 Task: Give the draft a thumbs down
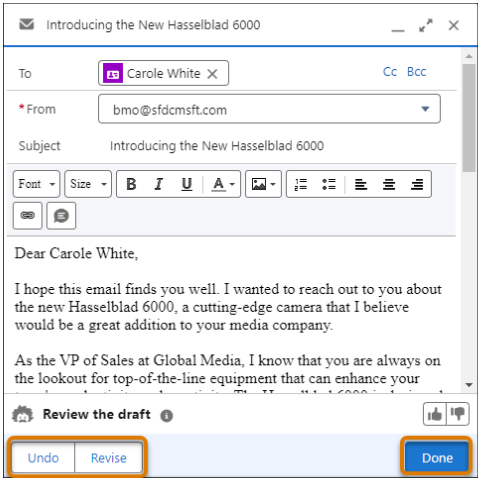458,414
